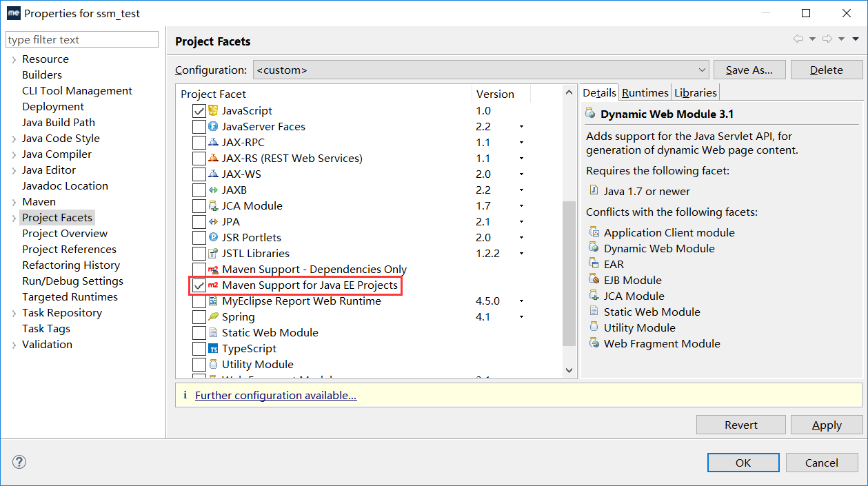Switch to the Runtimes tab

click(x=645, y=92)
